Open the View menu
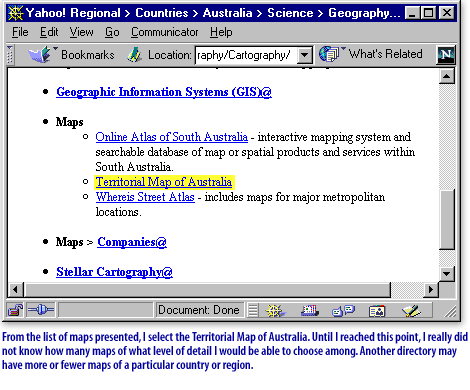Viewport: 470px width, 390px height. click(81, 32)
